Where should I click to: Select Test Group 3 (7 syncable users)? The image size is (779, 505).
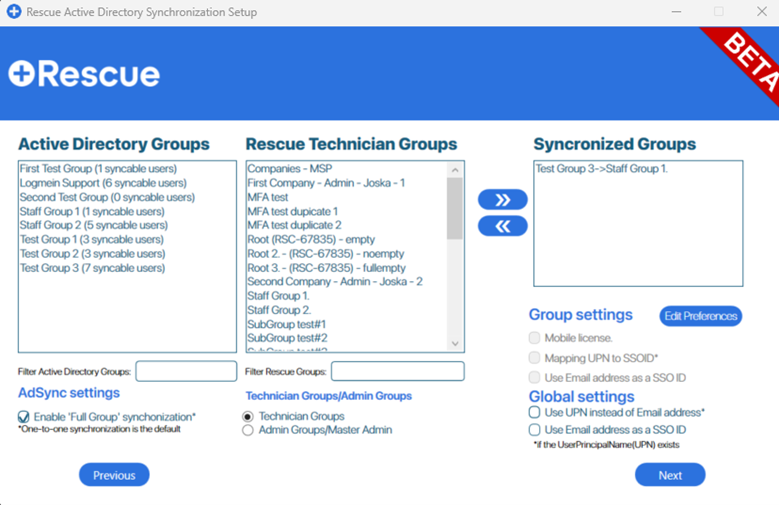click(x=92, y=268)
